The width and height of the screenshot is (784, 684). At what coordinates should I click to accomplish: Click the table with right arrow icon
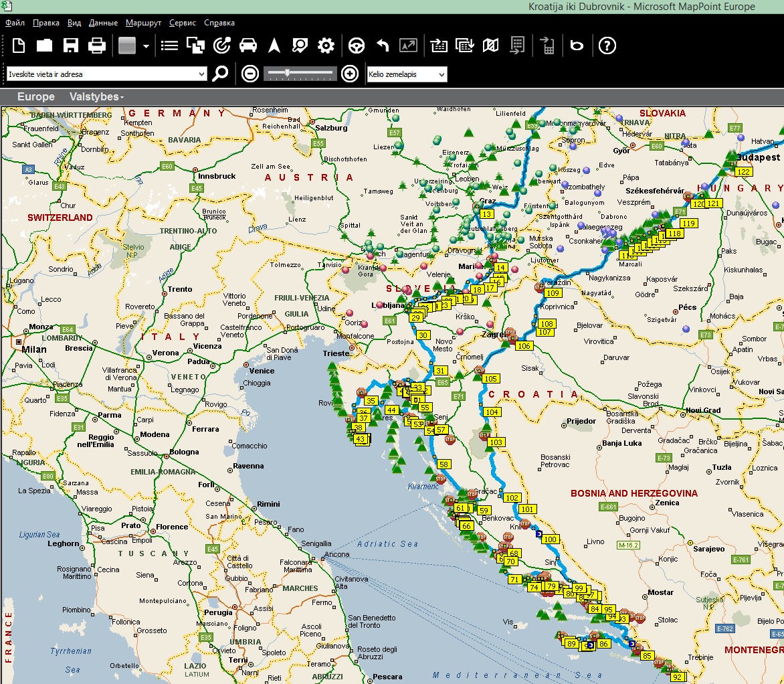click(x=439, y=46)
